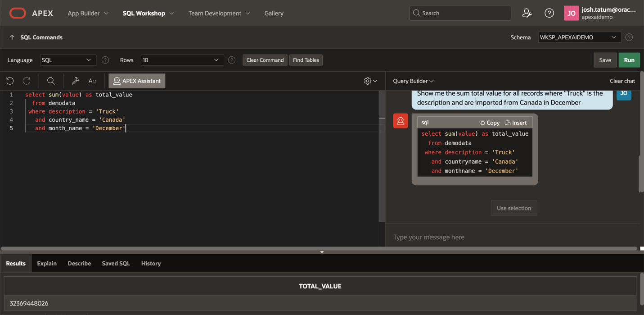The image size is (644, 315).
Task: Open the editor settings gear menu
Action: (x=370, y=81)
